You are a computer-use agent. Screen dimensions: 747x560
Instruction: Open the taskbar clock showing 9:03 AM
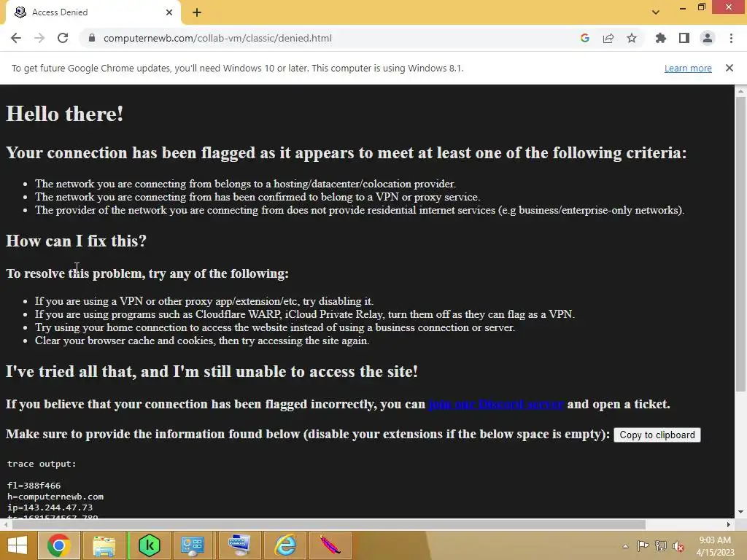tap(715, 546)
